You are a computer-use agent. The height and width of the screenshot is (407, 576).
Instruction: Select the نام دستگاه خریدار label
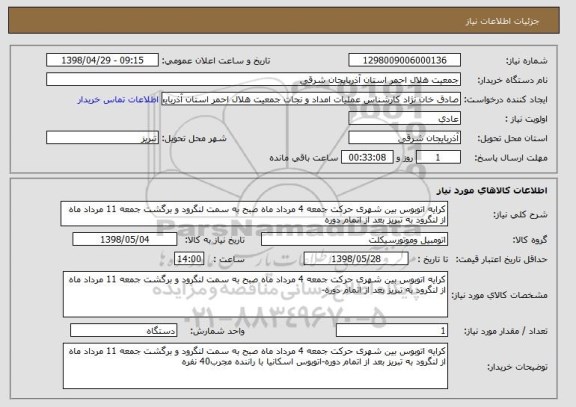(x=512, y=80)
